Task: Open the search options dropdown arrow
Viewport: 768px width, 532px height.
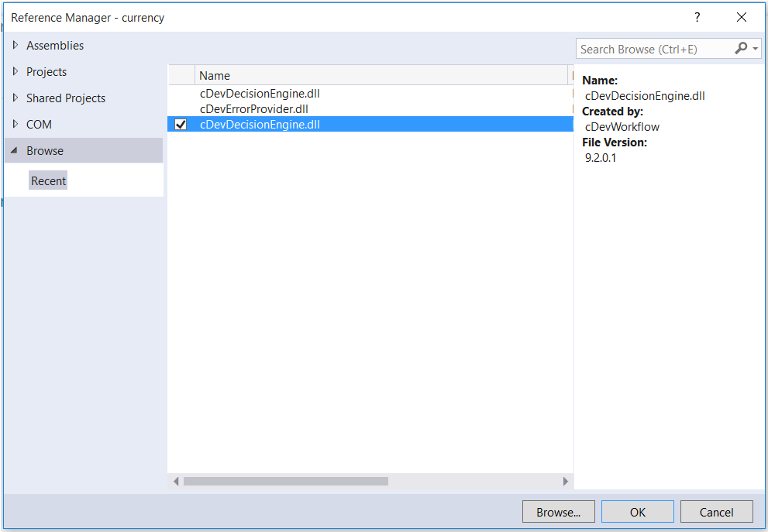Action: tap(753, 48)
